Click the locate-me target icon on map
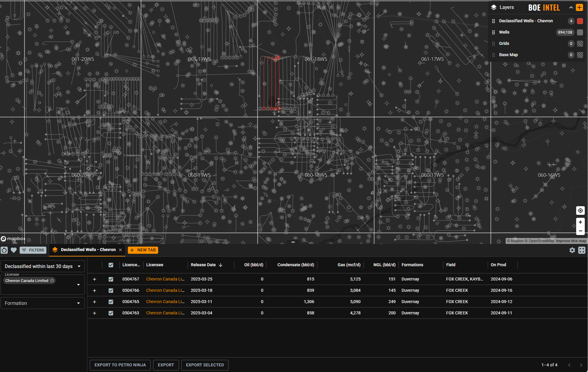Viewport: 588px width, 372px height. 580,211
